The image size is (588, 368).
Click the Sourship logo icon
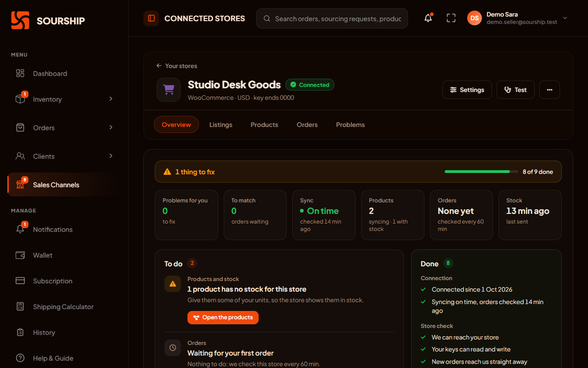pos(20,20)
